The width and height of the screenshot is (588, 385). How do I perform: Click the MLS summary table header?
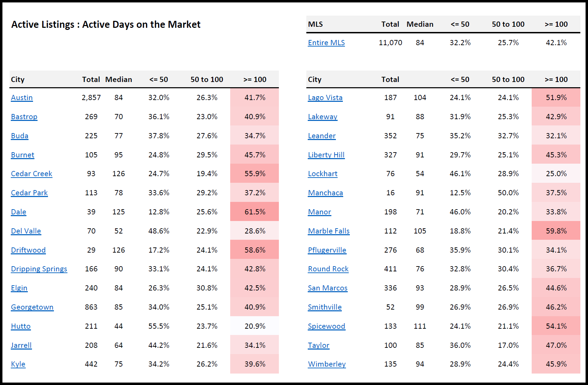tap(315, 24)
